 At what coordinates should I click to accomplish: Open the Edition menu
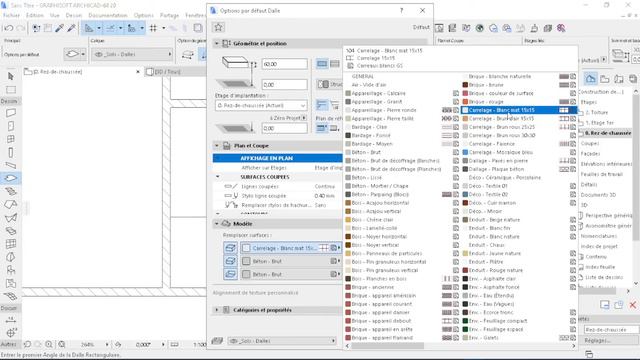tap(35, 15)
